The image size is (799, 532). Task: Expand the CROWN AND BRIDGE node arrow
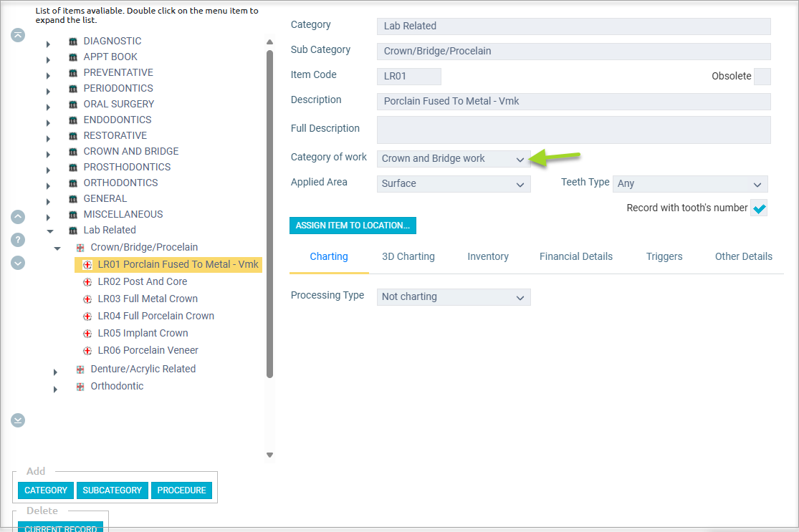[48, 155]
